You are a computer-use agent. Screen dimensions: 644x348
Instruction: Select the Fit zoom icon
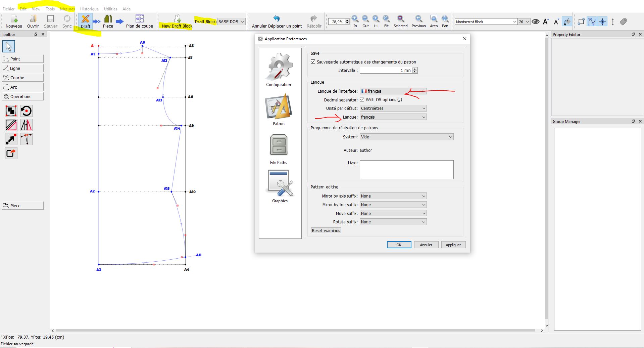[x=386, y=19]
